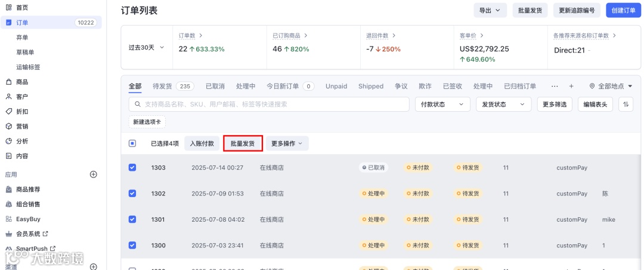The height and width of the screenshot is (270, 644).
Task: Open order number 1301
Action: pos(158,219)
